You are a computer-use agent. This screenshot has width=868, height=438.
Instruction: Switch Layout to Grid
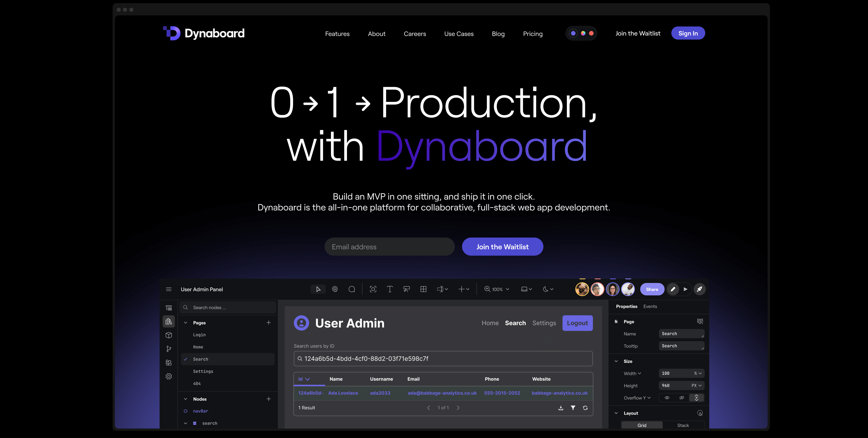tap(642, 425)
